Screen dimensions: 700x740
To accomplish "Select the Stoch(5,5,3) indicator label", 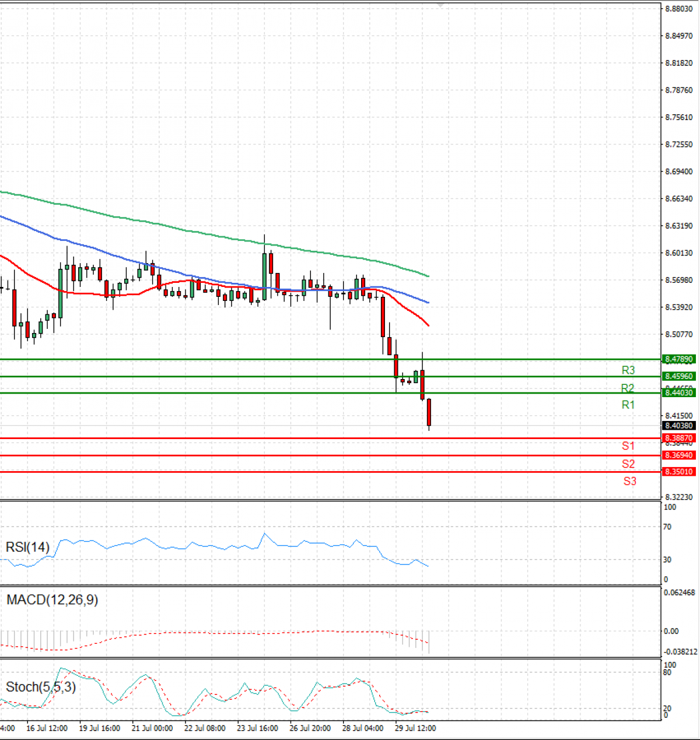I will (41, 688).
